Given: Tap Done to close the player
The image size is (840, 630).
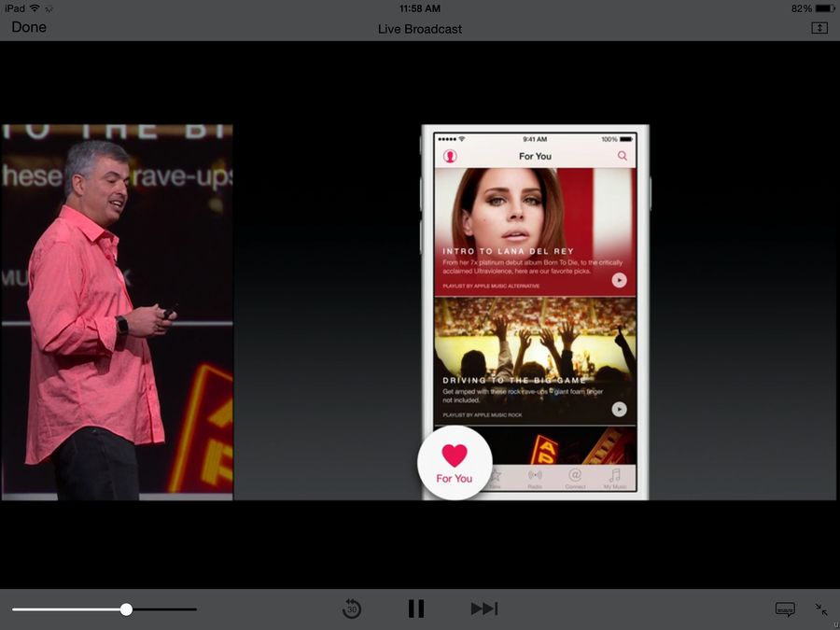Looking at the screenshot, I should tap(29, 27).
